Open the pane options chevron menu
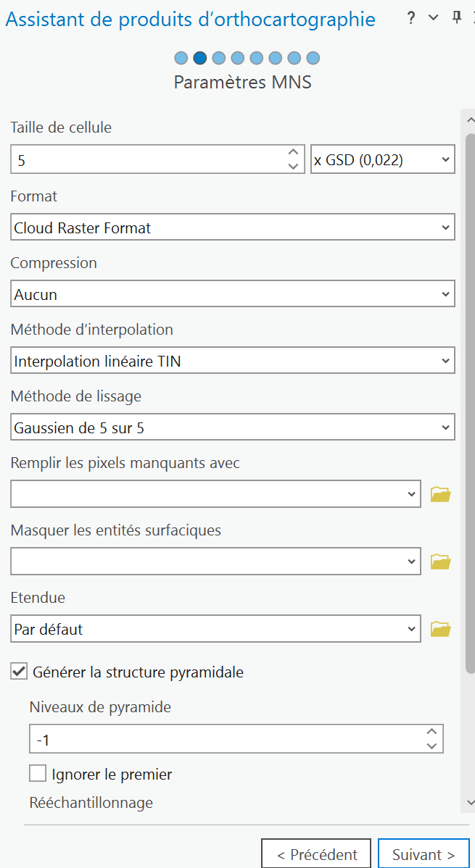The width and height of the screenshot is (475, 868). pyautogui.click(x=434, y=18)
